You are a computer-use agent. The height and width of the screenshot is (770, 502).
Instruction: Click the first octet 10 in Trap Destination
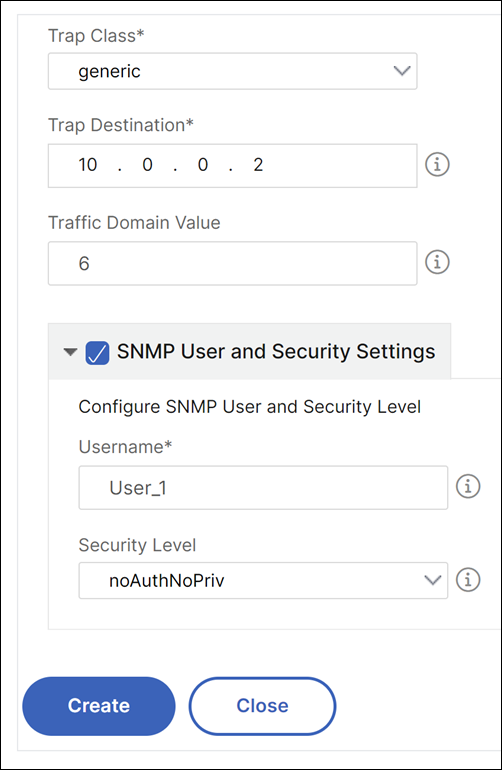tap(88, 165)
